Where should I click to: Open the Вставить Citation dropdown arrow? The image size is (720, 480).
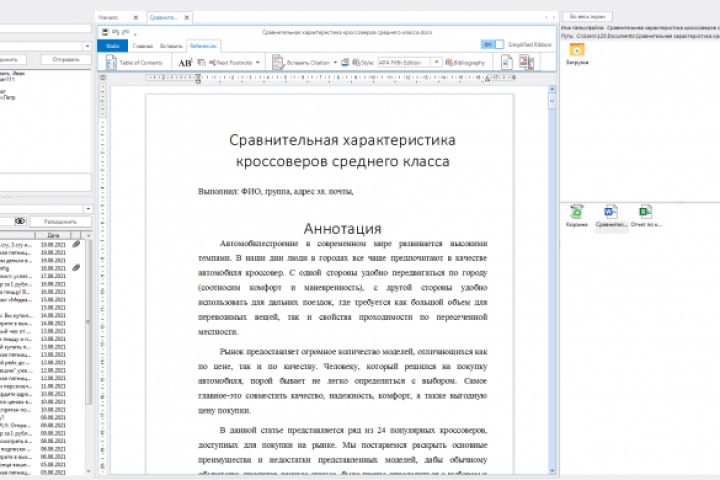point(335,62)
